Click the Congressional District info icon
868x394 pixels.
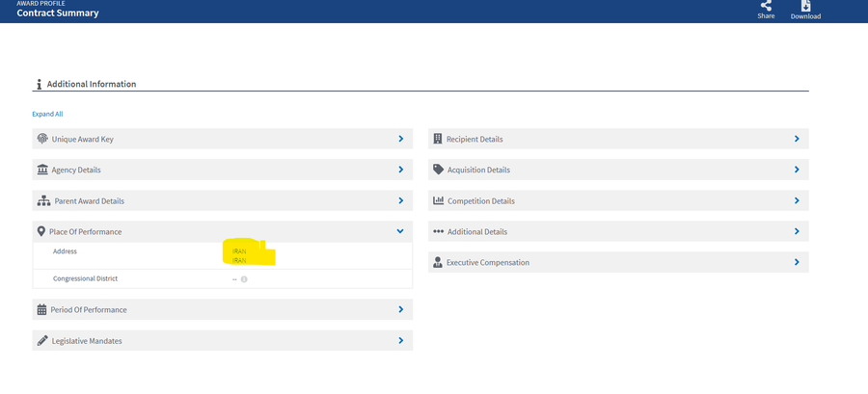[244, 279]
